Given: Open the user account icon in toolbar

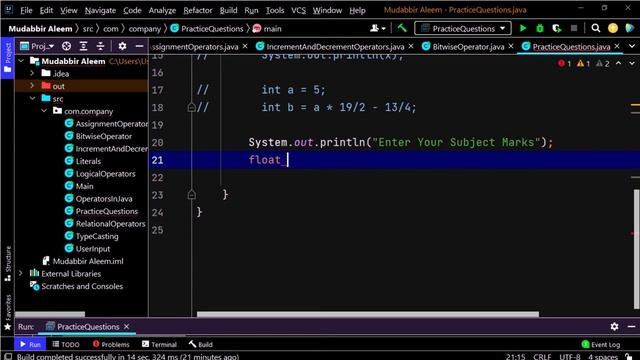Looking at the screenshot, I should click(377, 28).
